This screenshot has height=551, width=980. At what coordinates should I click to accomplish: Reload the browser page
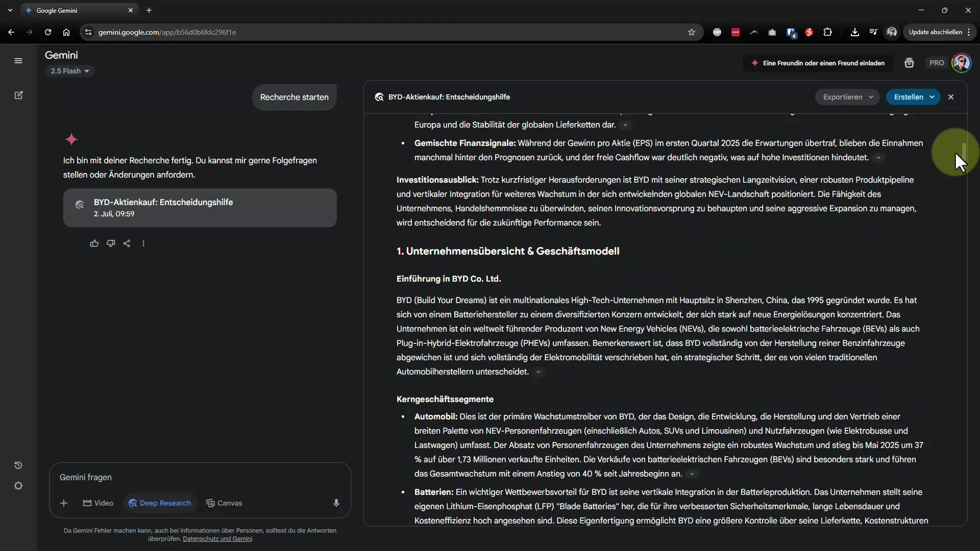pos(48,32)
